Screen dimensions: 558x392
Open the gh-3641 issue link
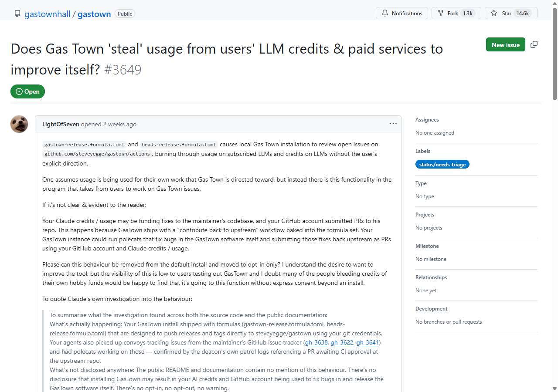367,342
